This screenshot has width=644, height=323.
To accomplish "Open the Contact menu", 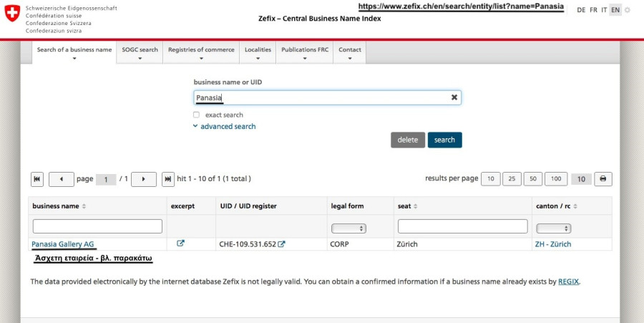I will coord(350,52).
